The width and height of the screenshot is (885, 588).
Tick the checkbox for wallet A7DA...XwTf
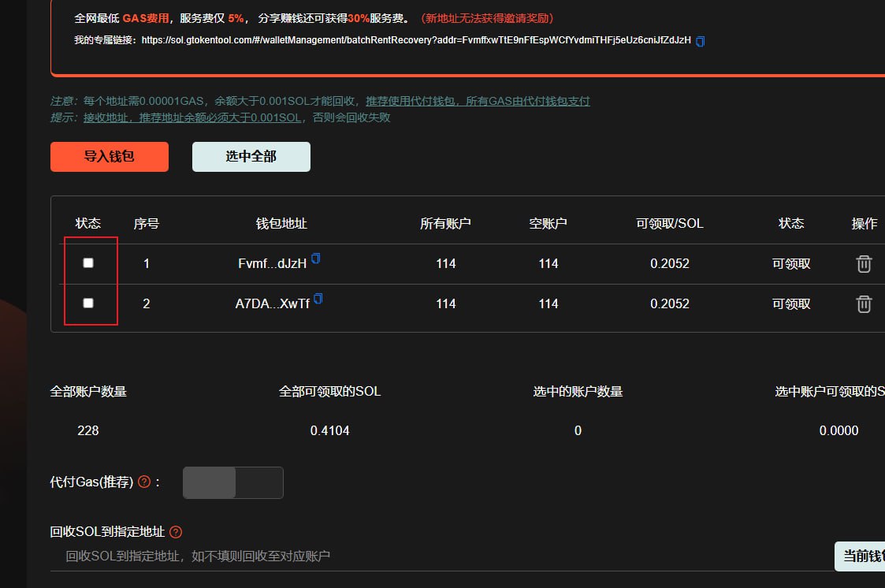[88, 303]
